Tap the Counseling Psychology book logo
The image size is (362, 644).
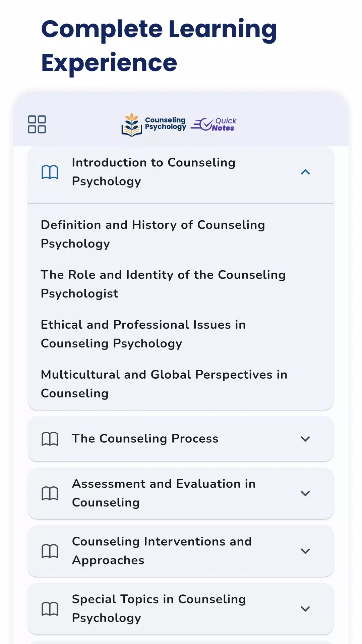154,124
